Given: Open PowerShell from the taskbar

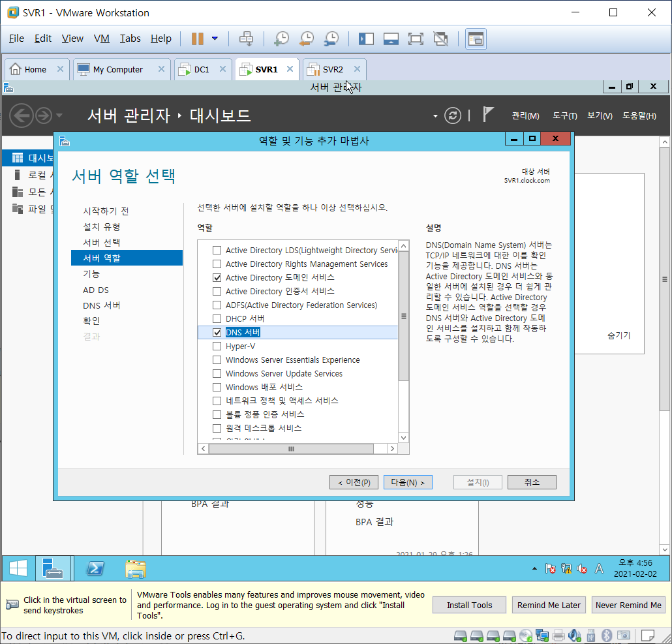Looking at the screenshot, I should click(x=95, y=568).
